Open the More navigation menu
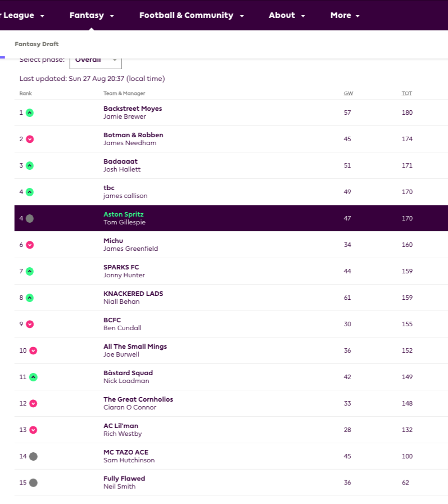This screenshot has width=448, height=504. 345,15
